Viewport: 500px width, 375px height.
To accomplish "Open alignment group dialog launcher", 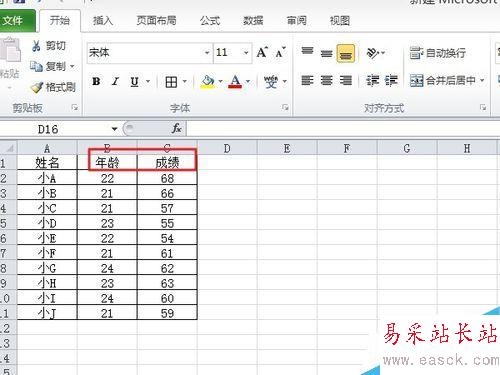I will (483, 107).
